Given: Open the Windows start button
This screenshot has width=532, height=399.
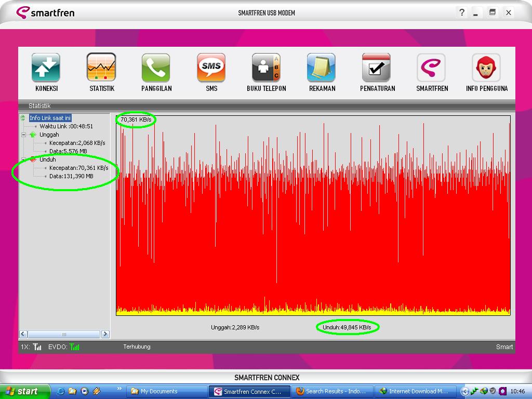Looking at the screenshot, I should pos(24,392).
